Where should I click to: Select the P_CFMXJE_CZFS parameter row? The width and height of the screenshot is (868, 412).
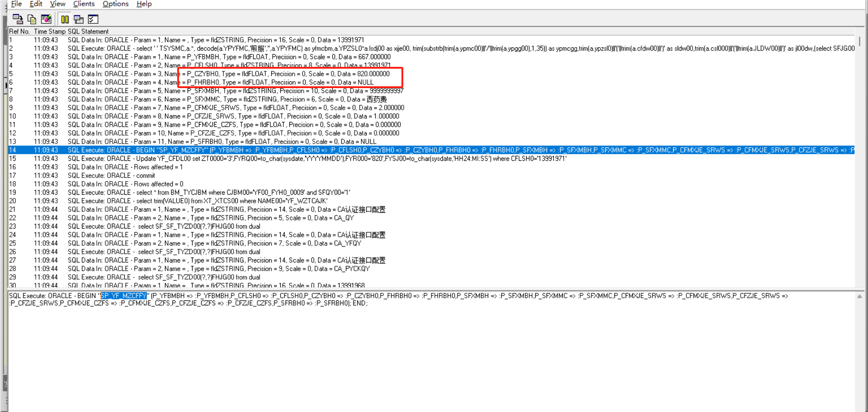(x=431, y=125)
